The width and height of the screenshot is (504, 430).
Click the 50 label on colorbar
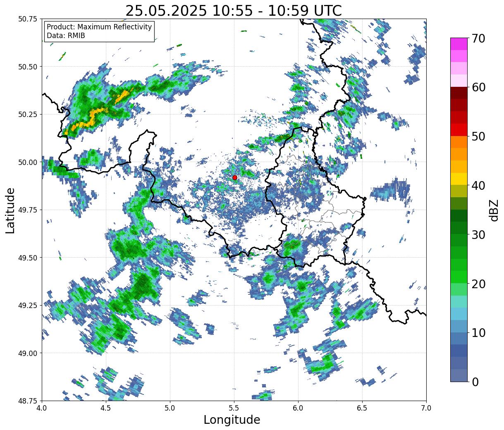[x=478, y=136]
